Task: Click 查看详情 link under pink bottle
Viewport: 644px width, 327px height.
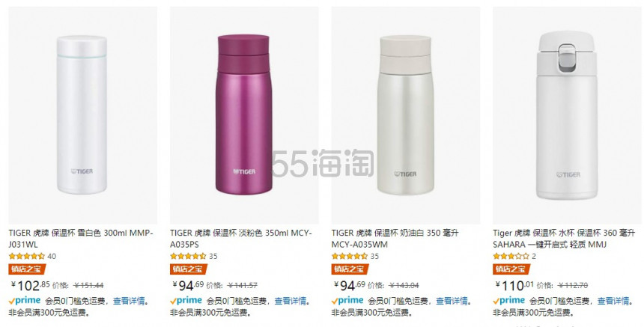Action: tap(291, 301)
